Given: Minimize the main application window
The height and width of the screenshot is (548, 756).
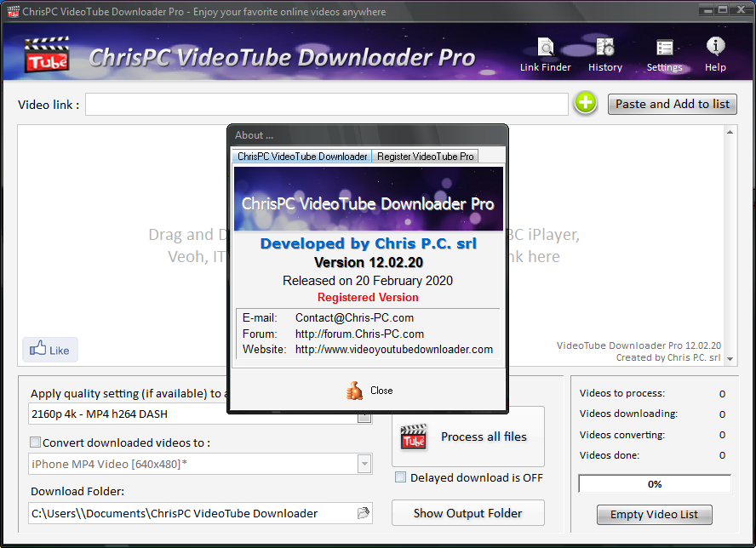Looking at the screenshot, I should click(x=707, y=9).
